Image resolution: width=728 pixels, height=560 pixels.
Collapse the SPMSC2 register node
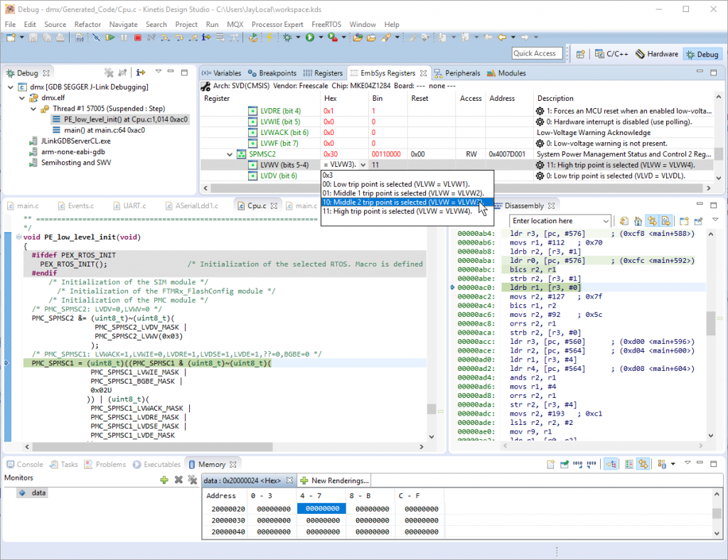tap(230, 154)
